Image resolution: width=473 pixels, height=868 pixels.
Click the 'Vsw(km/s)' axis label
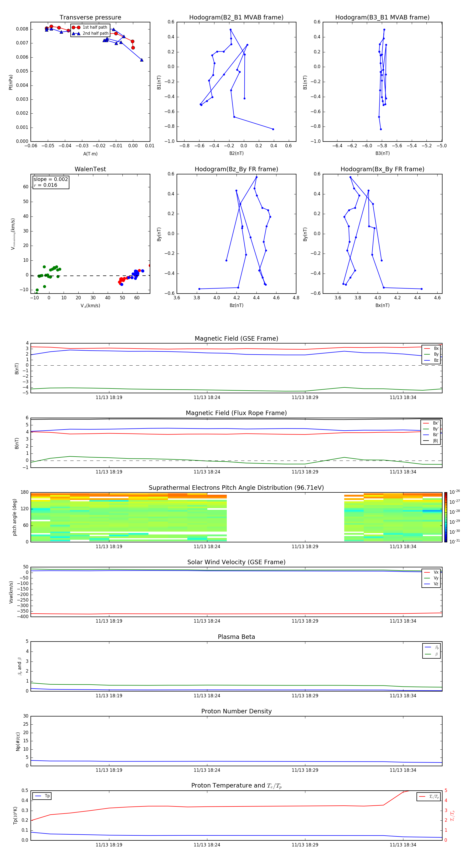point(11,592)
